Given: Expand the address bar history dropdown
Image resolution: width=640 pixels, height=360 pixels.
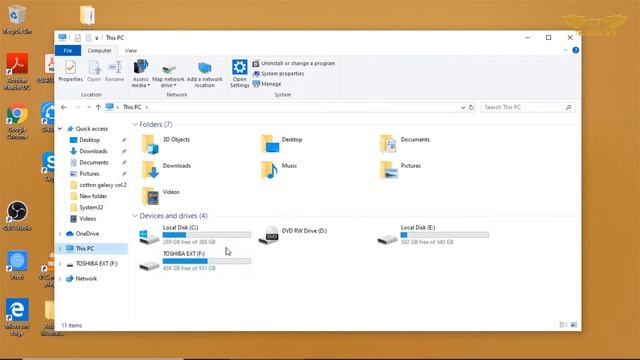Looking at the screenshot, I should click(x=463, y=107).
